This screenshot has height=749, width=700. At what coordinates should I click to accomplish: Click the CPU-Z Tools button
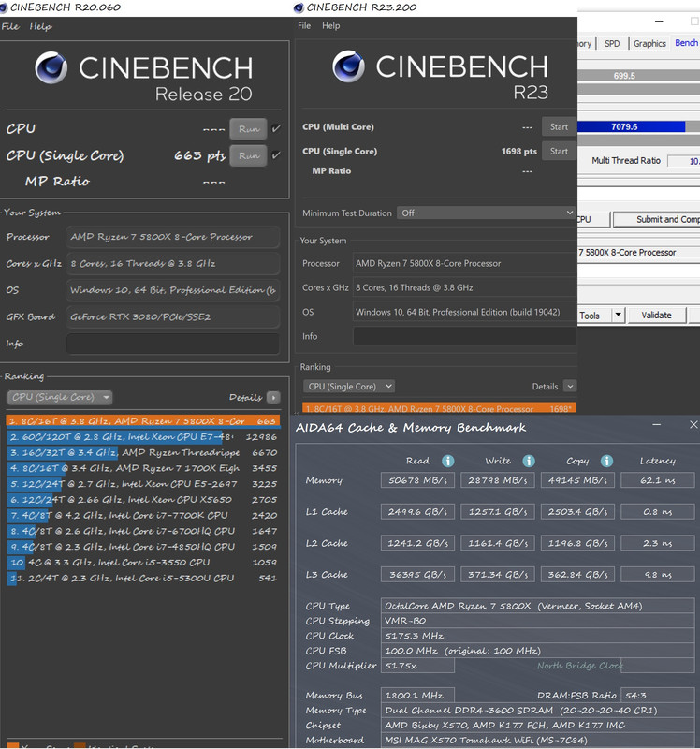594,316
